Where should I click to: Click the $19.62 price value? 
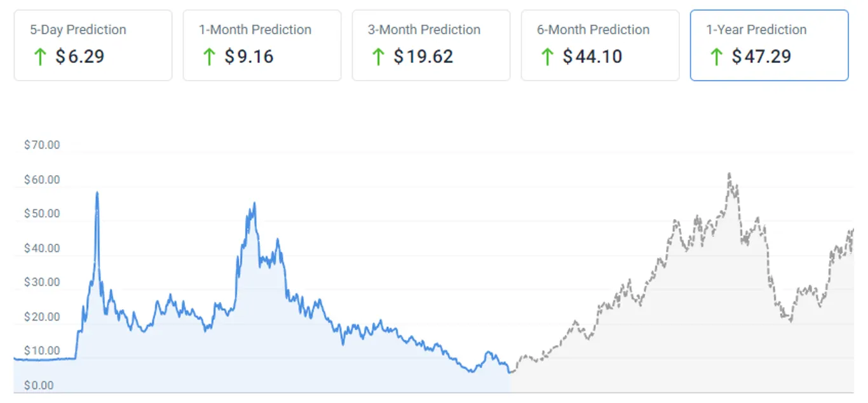coord(423,57)
